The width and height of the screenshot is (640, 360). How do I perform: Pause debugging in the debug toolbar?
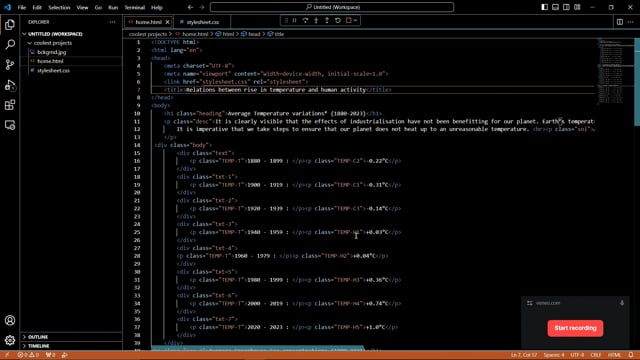[294, 20]
